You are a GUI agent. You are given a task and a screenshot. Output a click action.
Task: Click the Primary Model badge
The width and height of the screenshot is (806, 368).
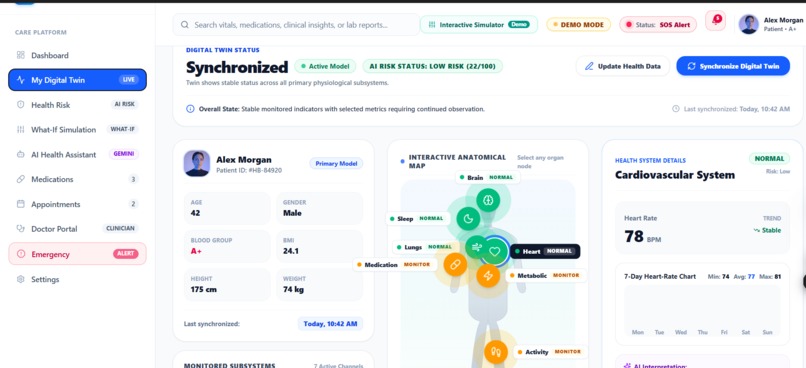coord(336,163)
